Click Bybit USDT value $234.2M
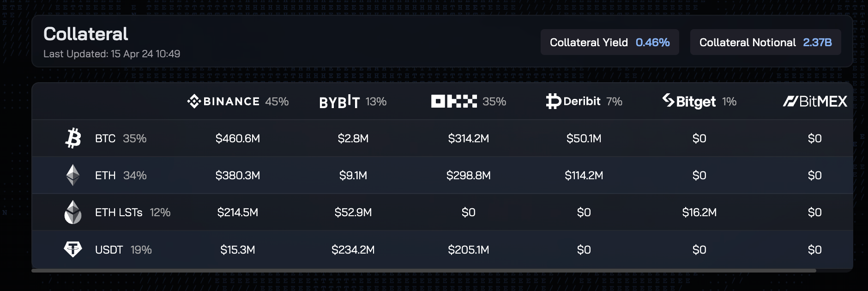Viewport: 868px width, 291px height. 353,249
